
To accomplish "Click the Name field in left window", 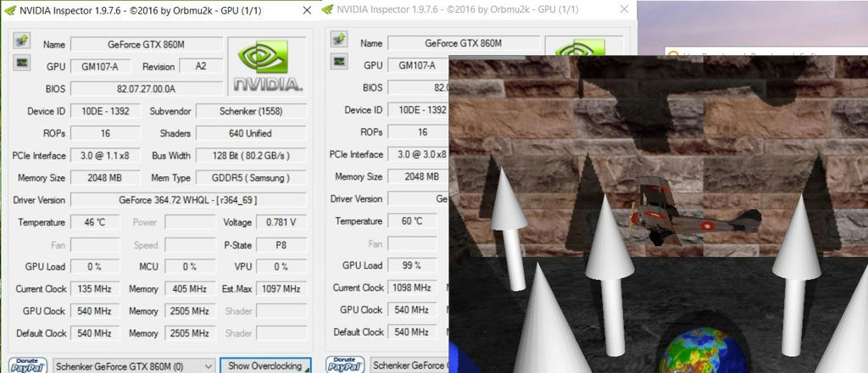I will 147,44.
